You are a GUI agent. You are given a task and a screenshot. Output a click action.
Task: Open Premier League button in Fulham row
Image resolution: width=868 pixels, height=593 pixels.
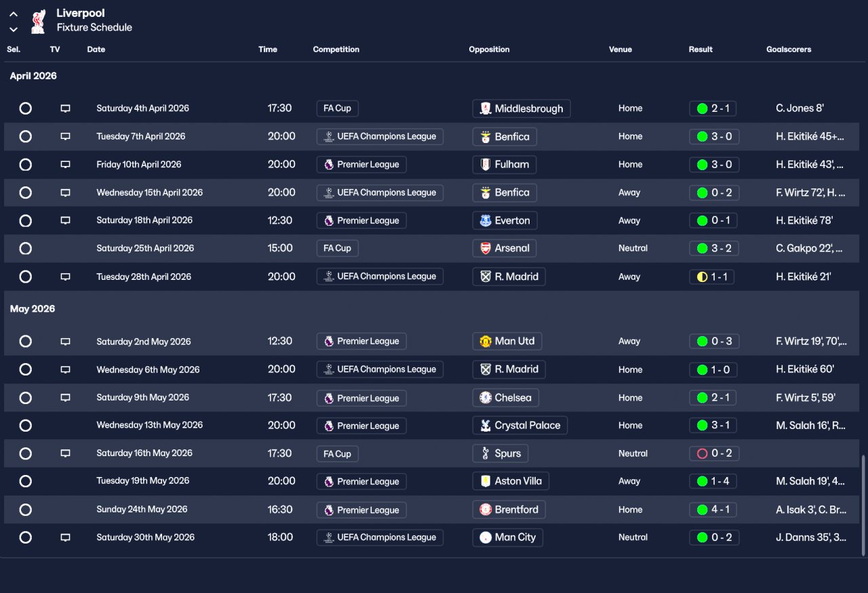pos(361,165)
